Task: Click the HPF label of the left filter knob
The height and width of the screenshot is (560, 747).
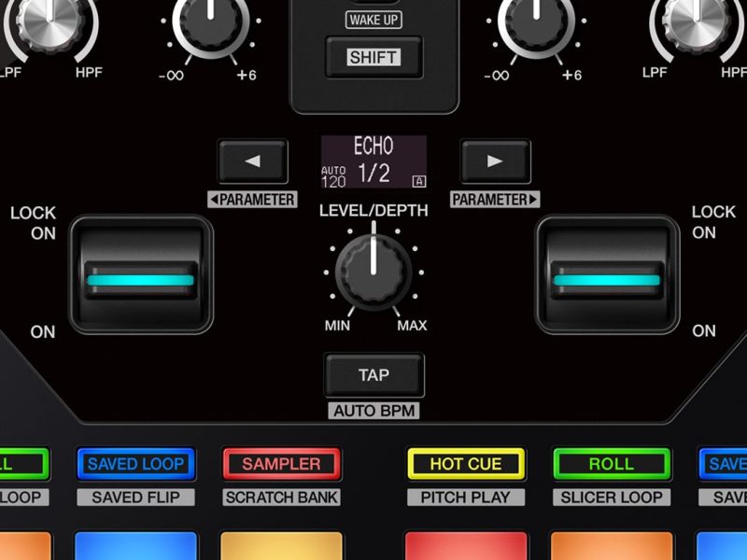Action: pos(89,73)
